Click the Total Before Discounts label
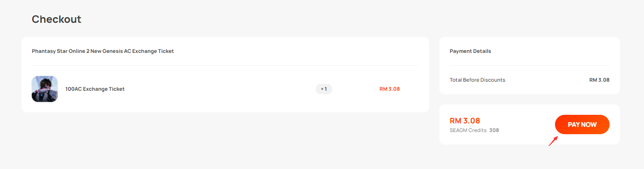 478,80
